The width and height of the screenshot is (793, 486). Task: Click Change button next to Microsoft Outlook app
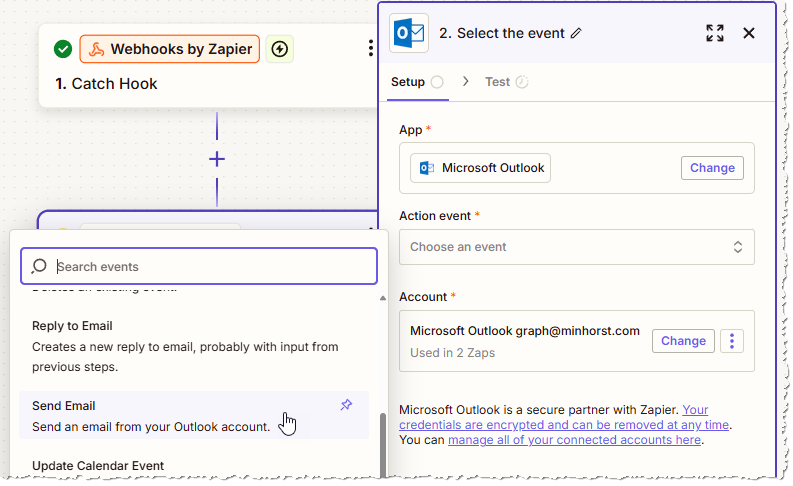[x=712, y=168]
